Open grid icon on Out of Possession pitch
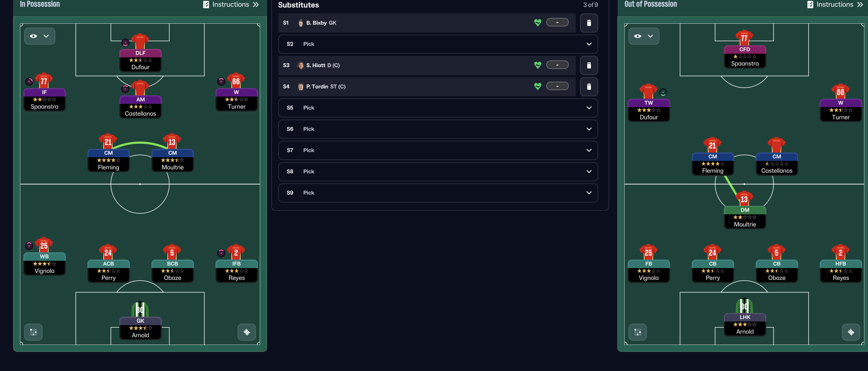This screenshot has height=371, width=868. pyautogui.click(x=638, y=332)
